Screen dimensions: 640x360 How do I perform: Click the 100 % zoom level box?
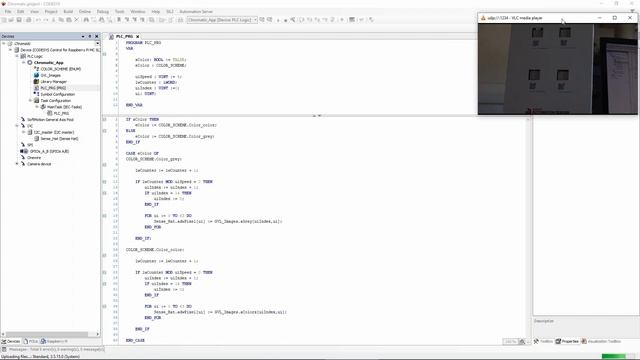[510, 342]
